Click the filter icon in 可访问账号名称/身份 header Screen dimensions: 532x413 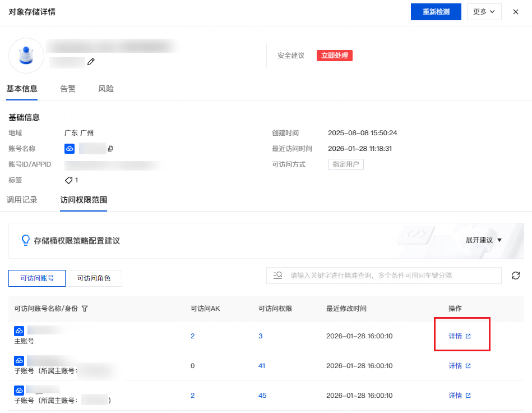pos(85,309)
